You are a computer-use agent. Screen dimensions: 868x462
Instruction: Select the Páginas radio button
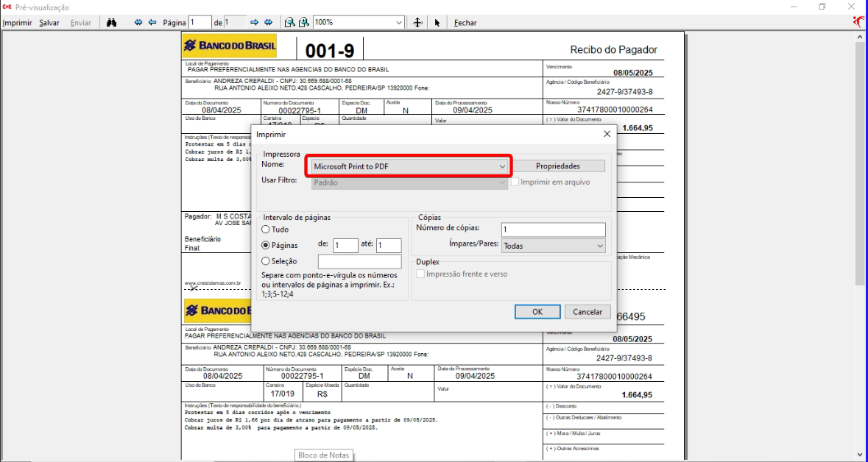click(266, 246)
